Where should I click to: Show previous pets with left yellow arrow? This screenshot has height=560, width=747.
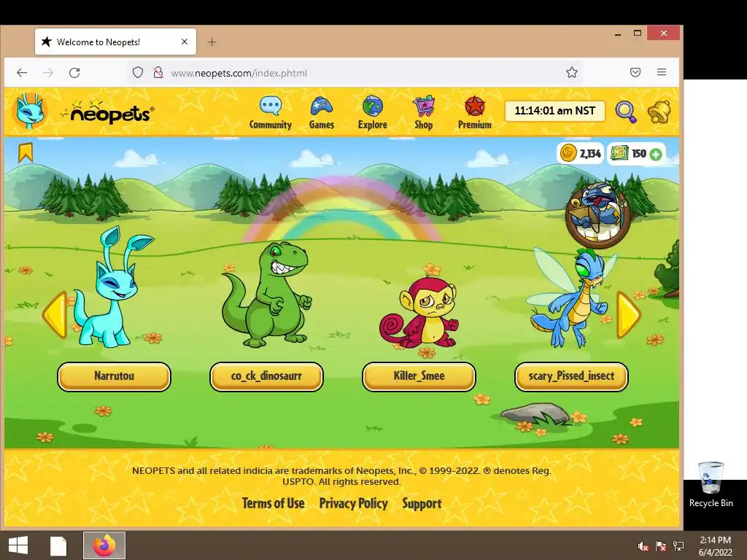55,315
